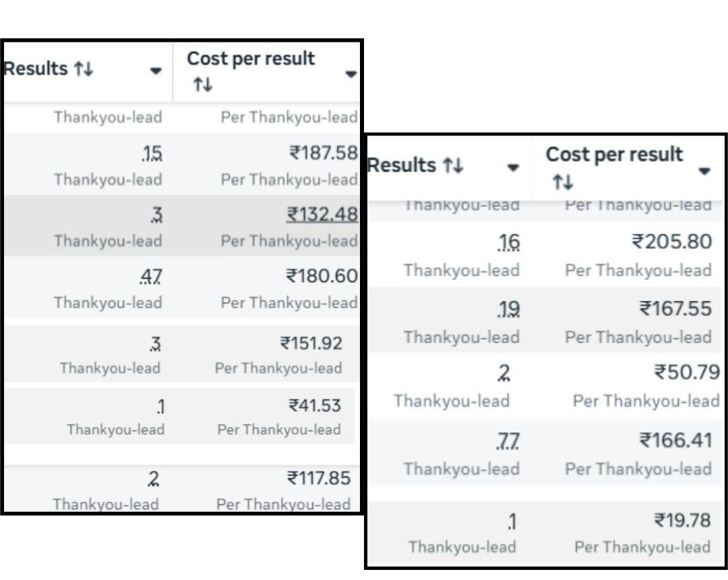This screenshot has width=728, height=580.
Task: Open left Cost per result dropdown arrow
Action: pos(351,74)
